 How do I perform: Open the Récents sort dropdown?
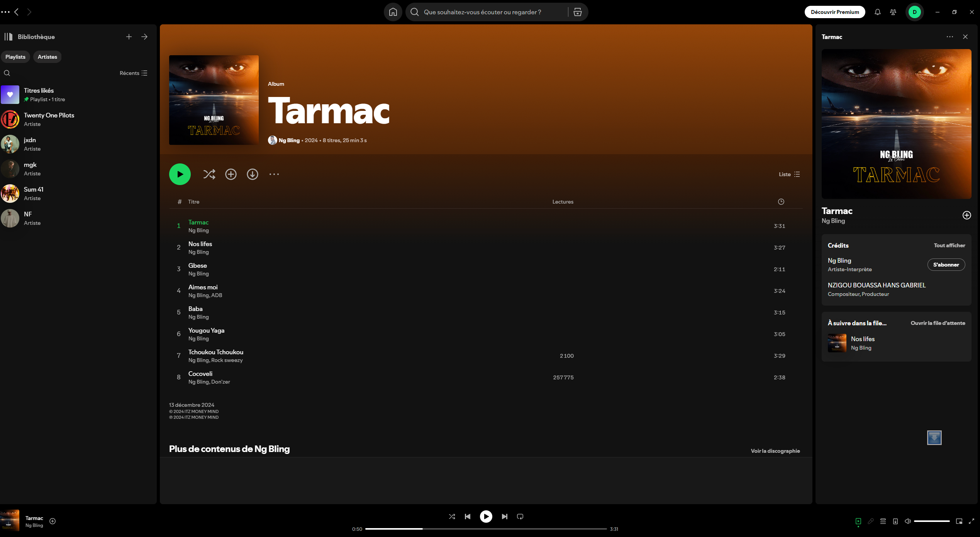tap(133, 73)
